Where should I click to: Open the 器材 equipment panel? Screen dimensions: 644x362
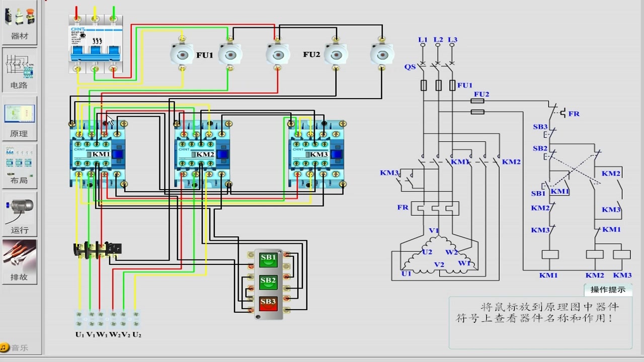point(19,23)
